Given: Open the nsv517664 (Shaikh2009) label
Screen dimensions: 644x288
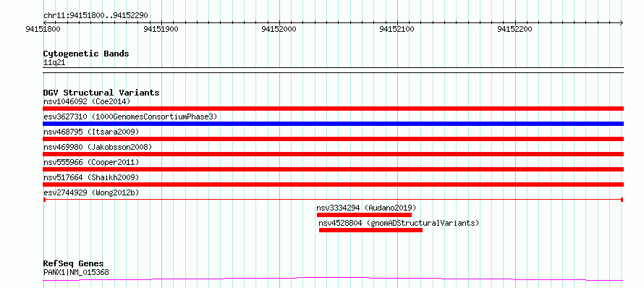Looking at the screenshot, I should pyautogui.click(x=91, y=177).
